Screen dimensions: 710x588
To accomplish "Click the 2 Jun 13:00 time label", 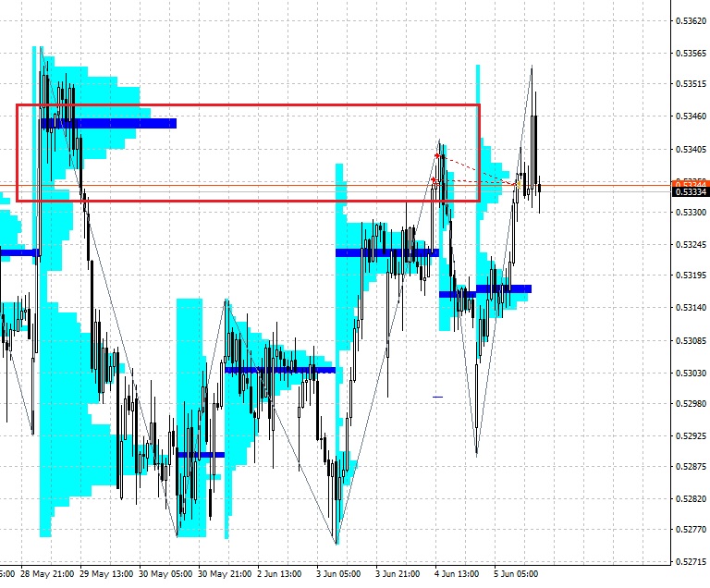I will pos(279,574).
